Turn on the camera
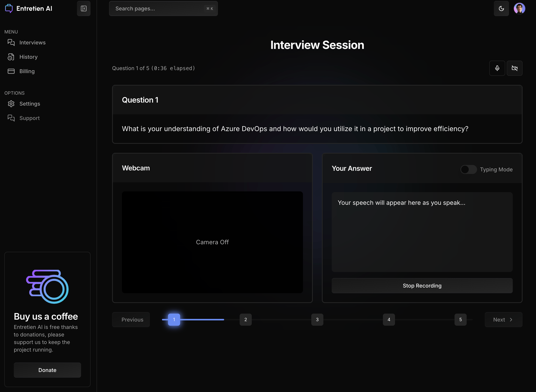Viewport: 536px width, 392px height. (514, 68)
